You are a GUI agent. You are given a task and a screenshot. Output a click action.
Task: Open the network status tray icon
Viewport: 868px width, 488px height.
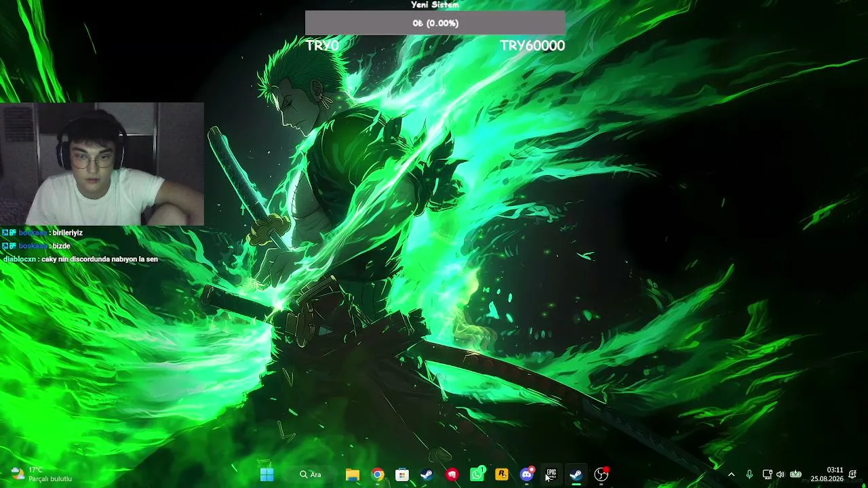(767, 474)
